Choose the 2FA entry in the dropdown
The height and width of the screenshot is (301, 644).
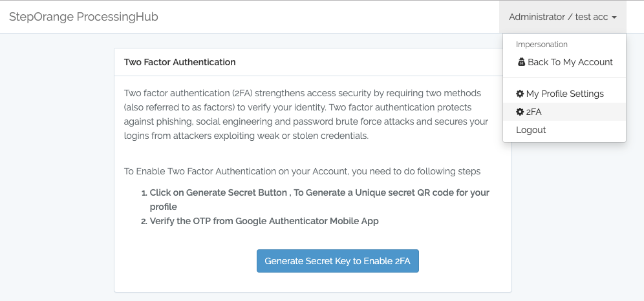coord(533,112)
